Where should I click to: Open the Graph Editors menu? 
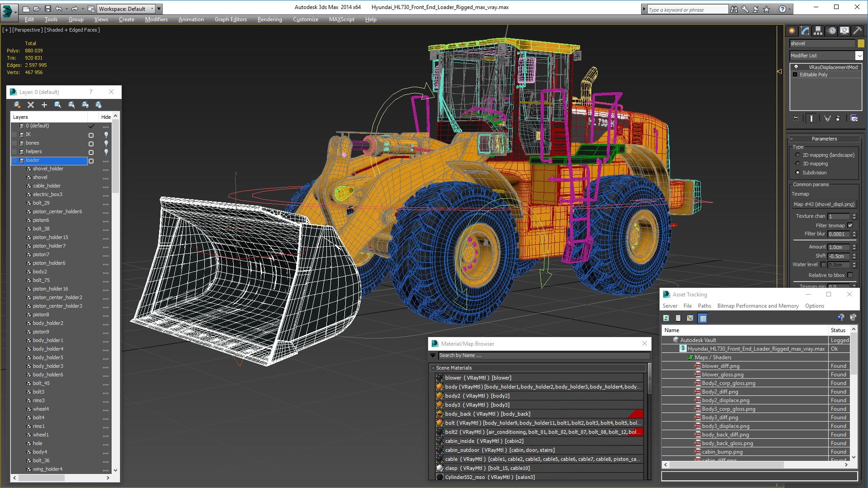(231, 19)
